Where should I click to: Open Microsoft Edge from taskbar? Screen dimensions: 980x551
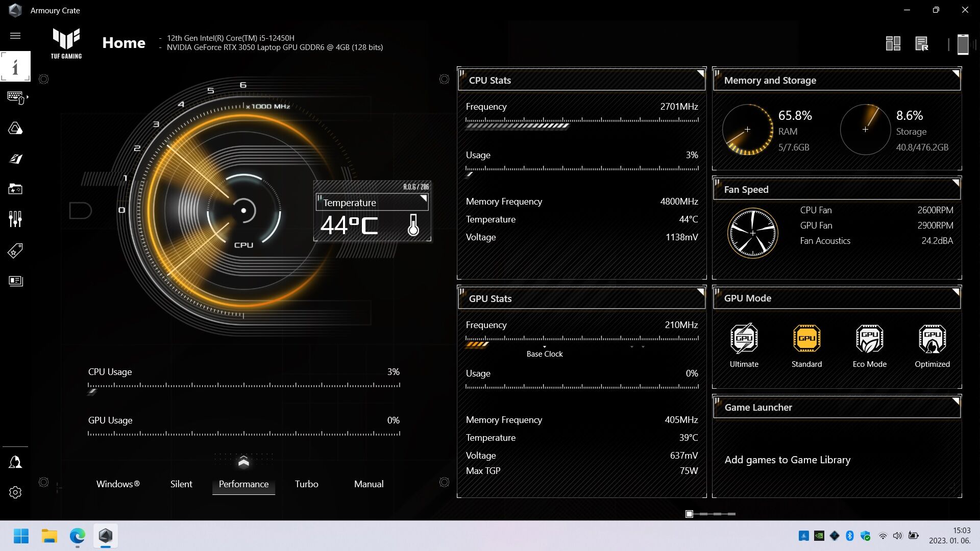coord(78,536)
